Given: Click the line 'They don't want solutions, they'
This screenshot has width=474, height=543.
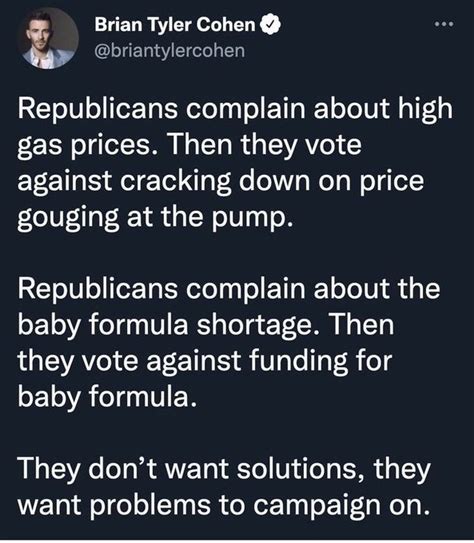Looking at the screenshot, I should (x=224, y=470).
